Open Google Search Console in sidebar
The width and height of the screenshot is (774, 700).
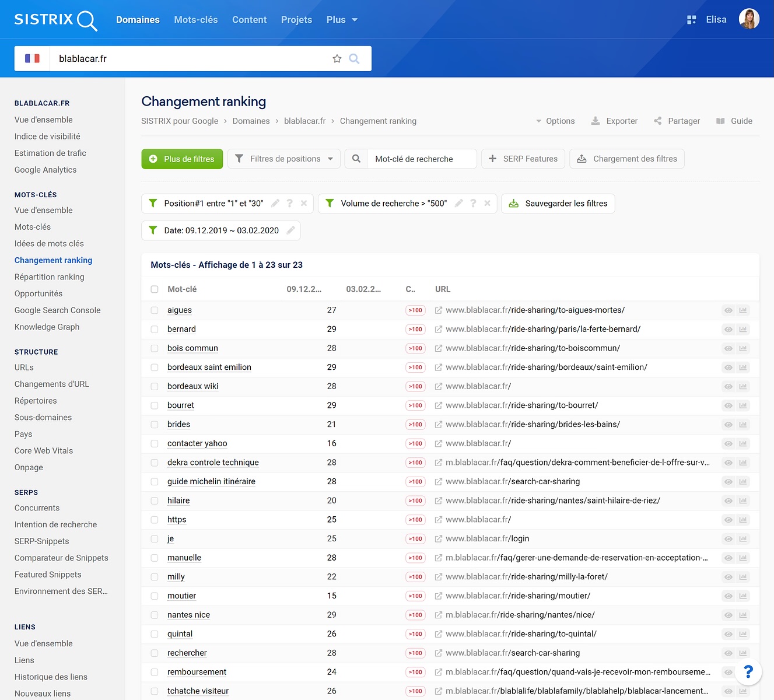point(58,310)
